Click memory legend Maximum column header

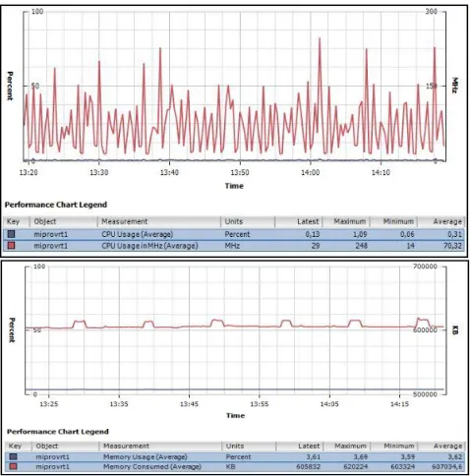click(347, 446)
